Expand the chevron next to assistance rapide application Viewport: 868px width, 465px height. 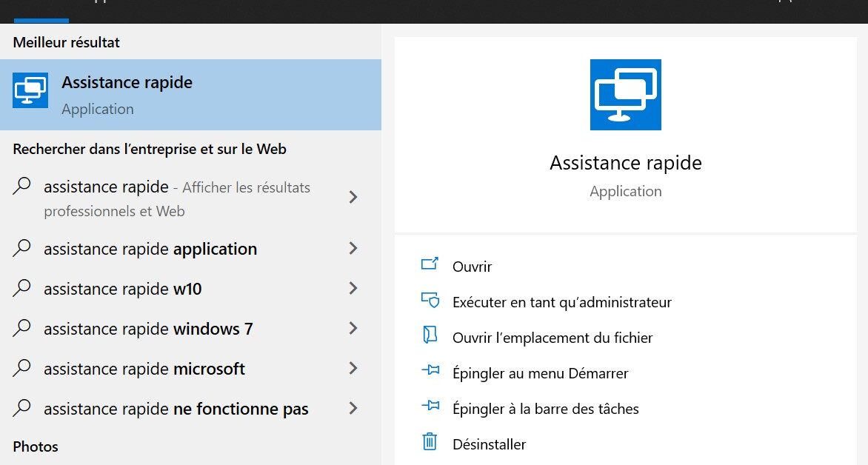(x=353, y=249)
